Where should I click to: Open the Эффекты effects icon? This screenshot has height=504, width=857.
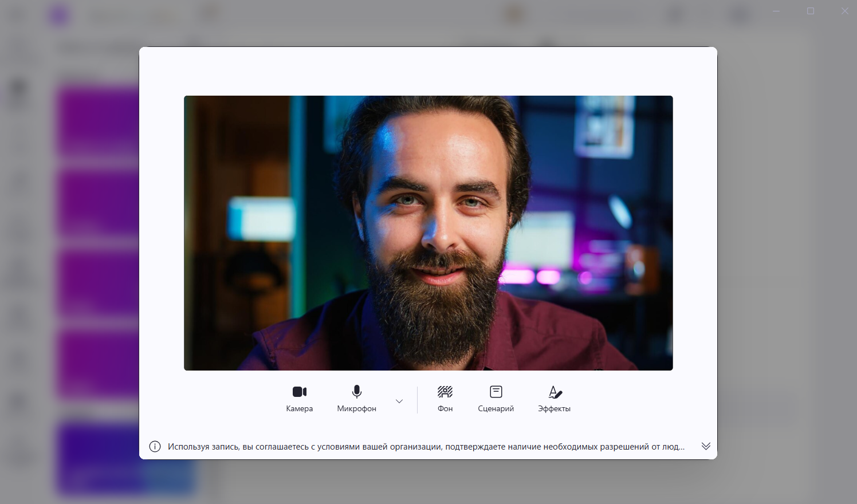tap(555, 392)
